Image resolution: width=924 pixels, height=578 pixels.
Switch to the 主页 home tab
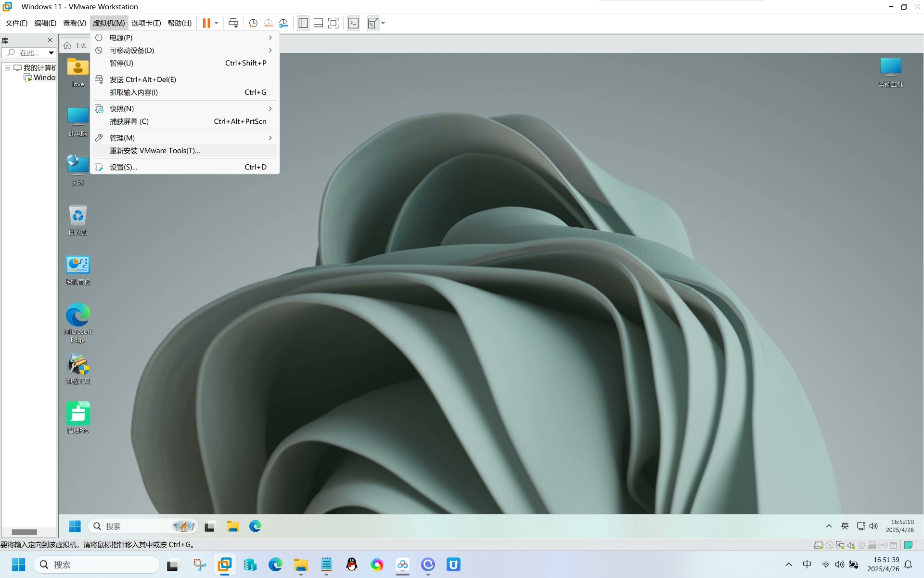click(76, 45)
